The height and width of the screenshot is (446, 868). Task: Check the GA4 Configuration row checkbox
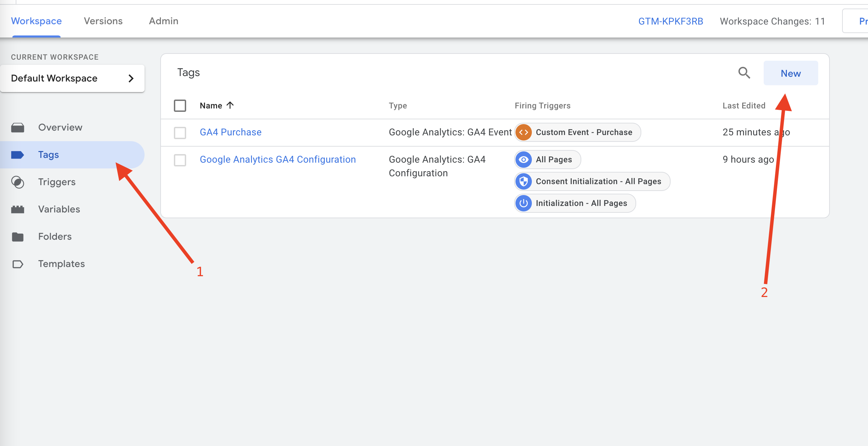(180, 160)
